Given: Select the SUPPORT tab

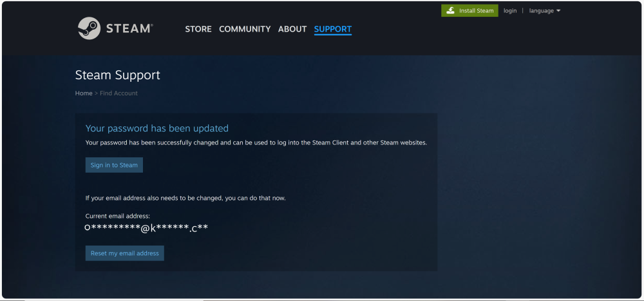Looking at the screenshot, I should point(333,29).
